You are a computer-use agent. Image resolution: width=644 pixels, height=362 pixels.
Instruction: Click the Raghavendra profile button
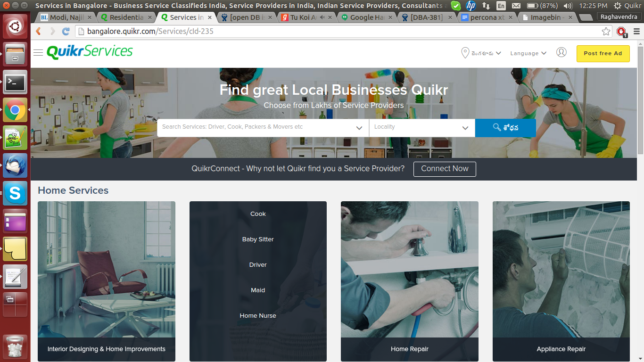(x=619, y=16)
